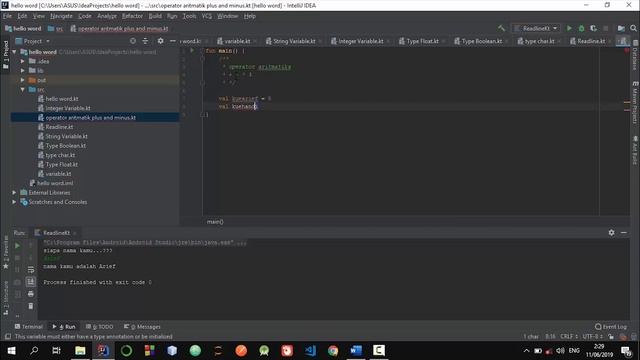This screenshot has height=360, width=640.
Task: Start debugging with the bug icon
Action: click(x=581, y=28)
